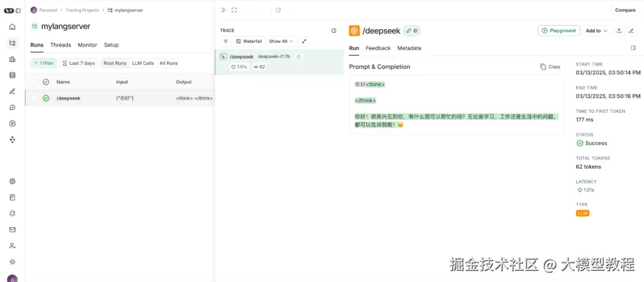Open the Metadata tab
The image size is (644, 282).
pyautogui.click(x=409, y=48)
